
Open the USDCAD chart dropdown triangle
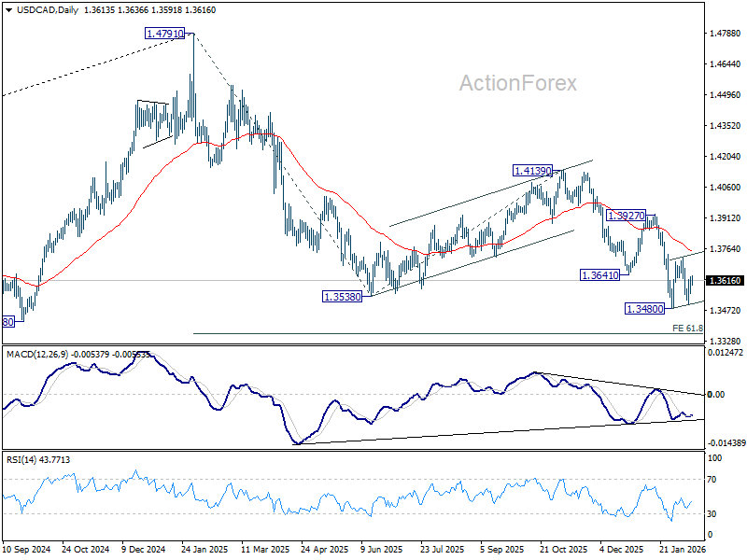8,10
